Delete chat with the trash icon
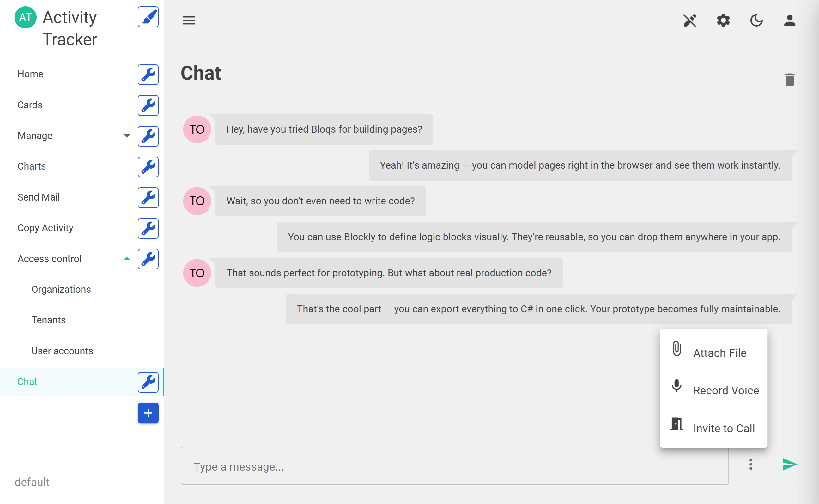Screen dimensions: 819x504 pos(789,80)
